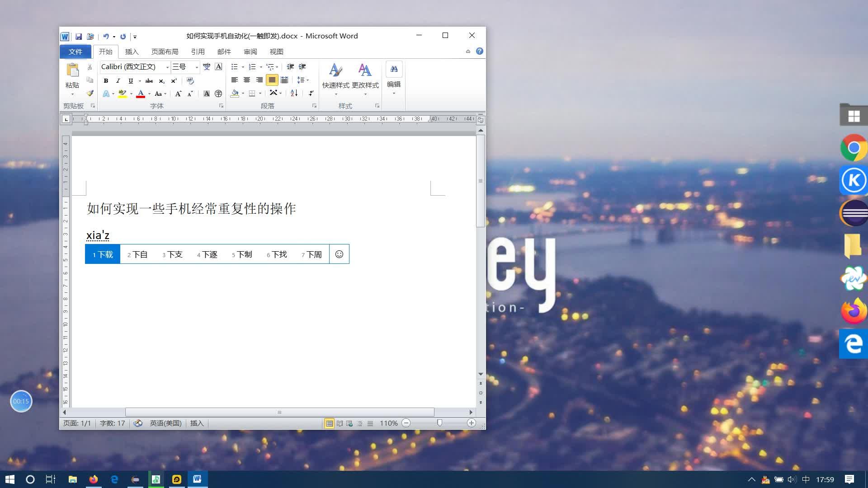Click the Copy icon in the clipboard group
868x488 pixels.
coord(90,80)
